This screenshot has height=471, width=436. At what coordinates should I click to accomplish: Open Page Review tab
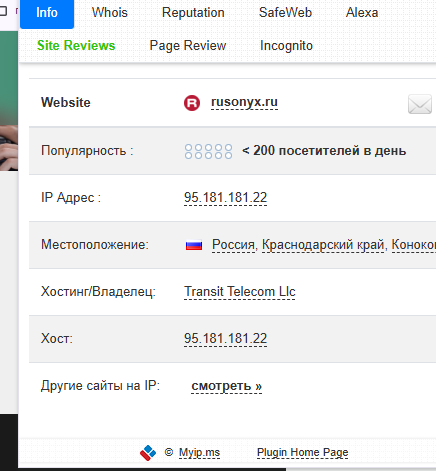point(188,46)
